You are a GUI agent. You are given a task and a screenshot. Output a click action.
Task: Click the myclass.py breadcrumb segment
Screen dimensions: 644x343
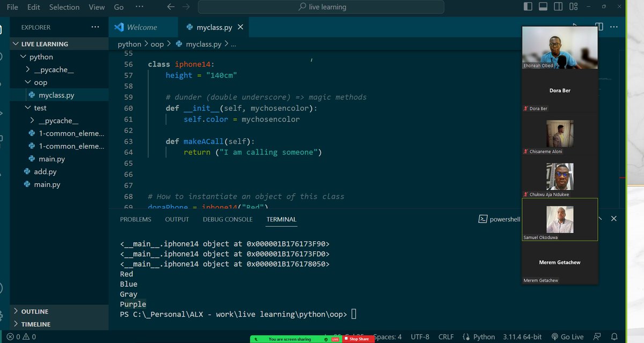203,44
